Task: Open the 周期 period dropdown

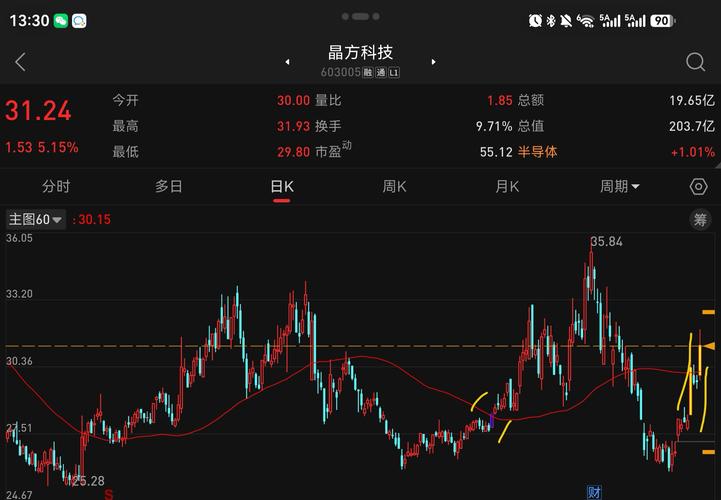Action: tap(619, 186)
